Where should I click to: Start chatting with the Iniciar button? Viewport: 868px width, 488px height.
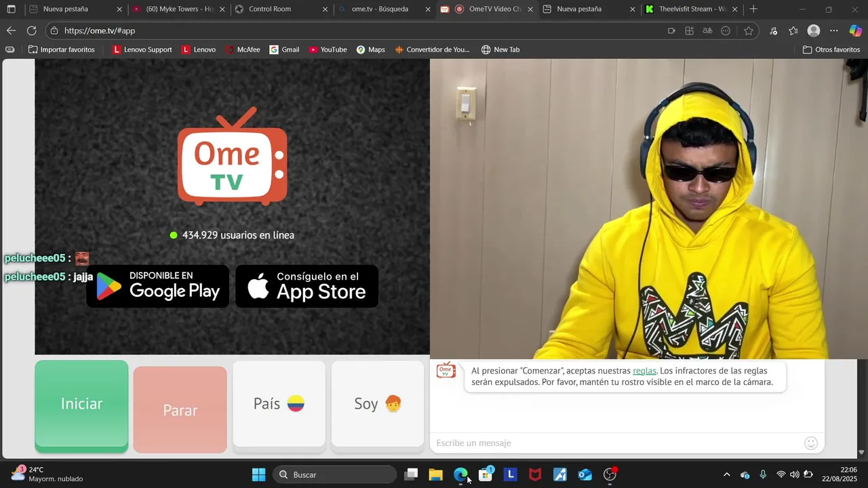(81, 406)
